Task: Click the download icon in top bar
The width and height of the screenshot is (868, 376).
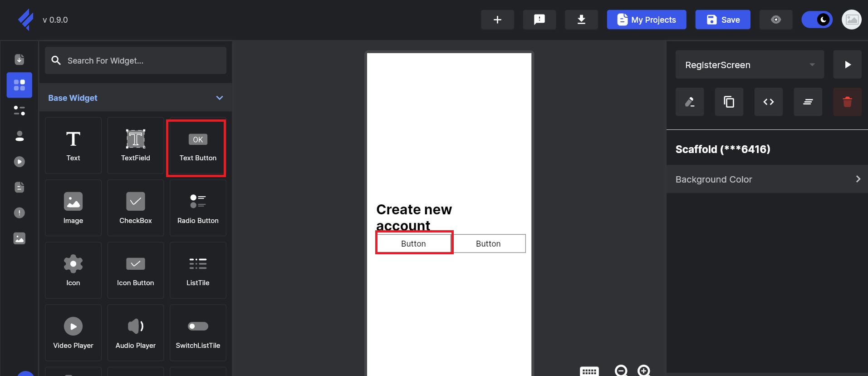Action: 581,20
